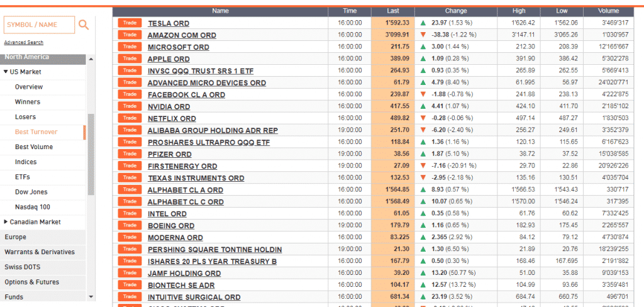The width and height of the screenshot is (644, 307).
Task: Open the NETFLIX ORD stock link
Action: click(172, 119)
